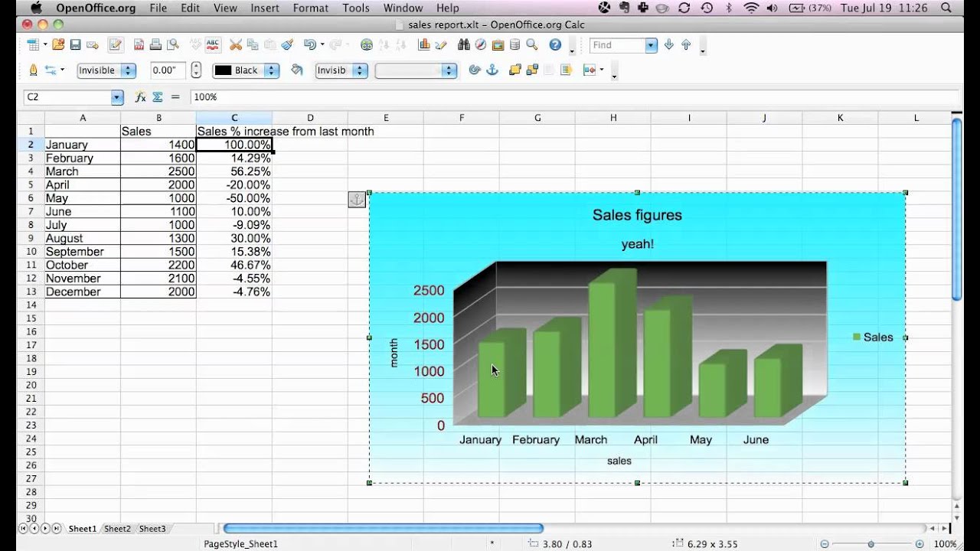Switch to Sheet2 tab
The height and width of the screenshot is (551, 980).
(x=117, y=529)
